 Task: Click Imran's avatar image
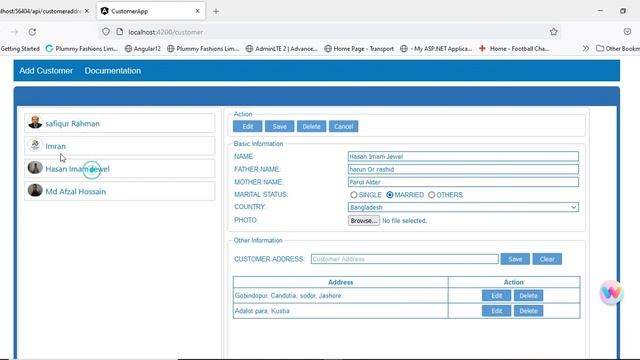click(35, 145)
